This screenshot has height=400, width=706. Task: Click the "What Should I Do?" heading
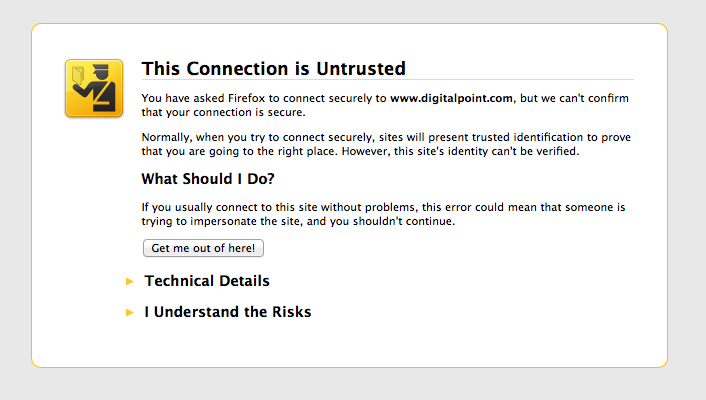[208, 180]
